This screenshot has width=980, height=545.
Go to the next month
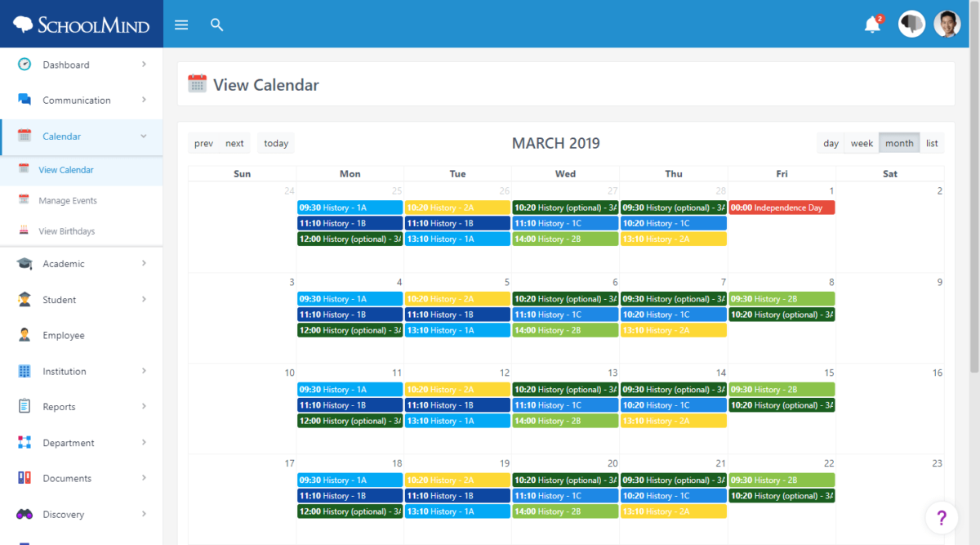234,143
